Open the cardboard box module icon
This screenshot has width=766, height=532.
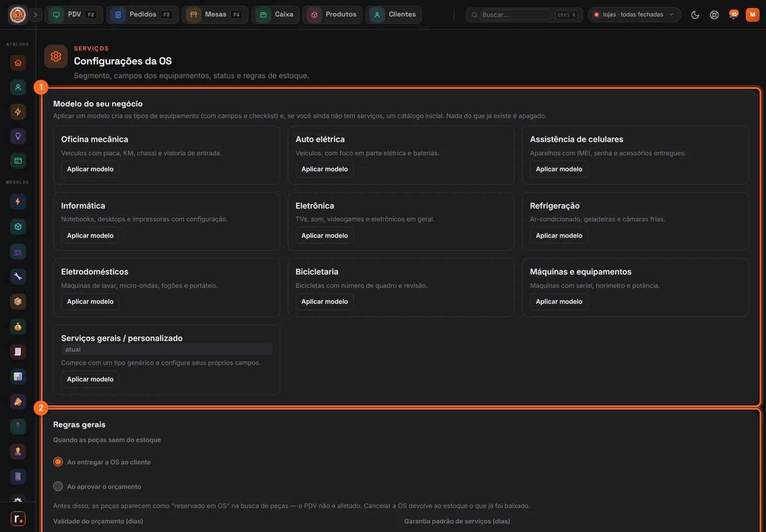(x=18, y=301)
